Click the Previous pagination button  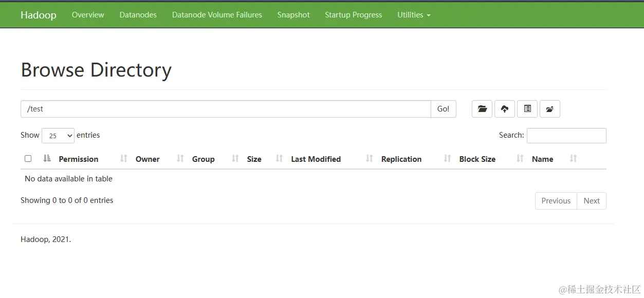[556, 201]
